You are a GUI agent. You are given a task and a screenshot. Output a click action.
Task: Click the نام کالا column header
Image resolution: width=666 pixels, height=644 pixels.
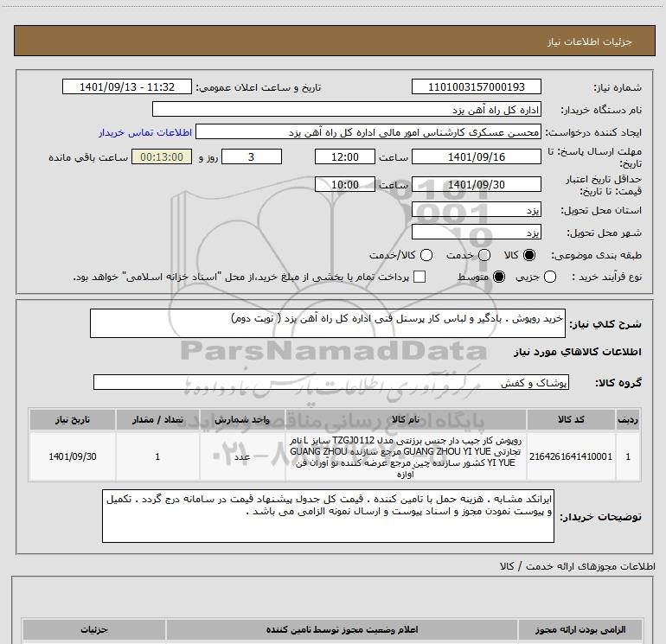point(406,419)
